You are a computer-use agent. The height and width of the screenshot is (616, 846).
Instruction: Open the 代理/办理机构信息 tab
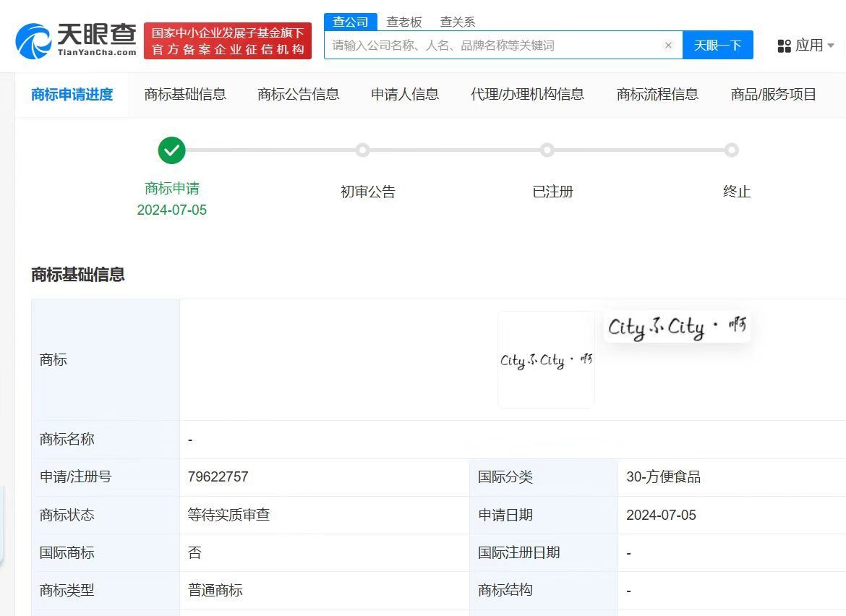click(x=528, y=94)
